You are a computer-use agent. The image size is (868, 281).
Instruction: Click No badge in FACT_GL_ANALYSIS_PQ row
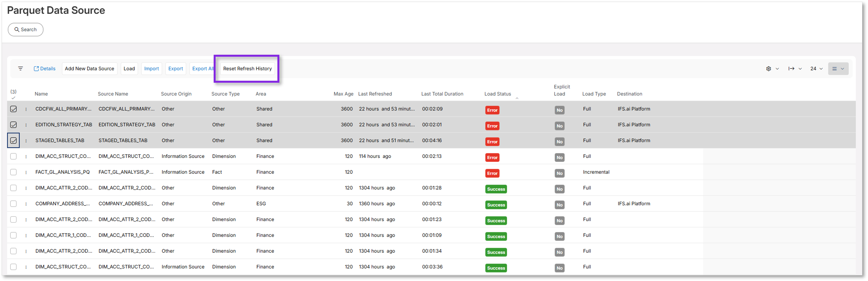click(559, 173)
